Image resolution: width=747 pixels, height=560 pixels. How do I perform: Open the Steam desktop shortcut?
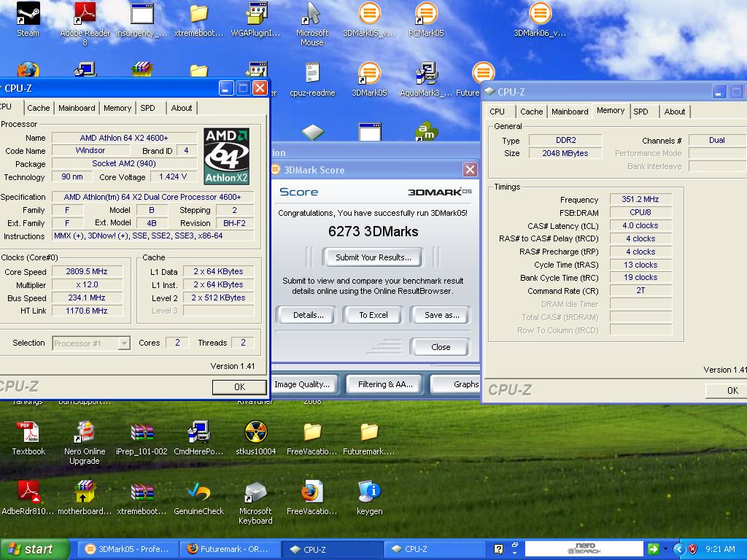(28, 19)
